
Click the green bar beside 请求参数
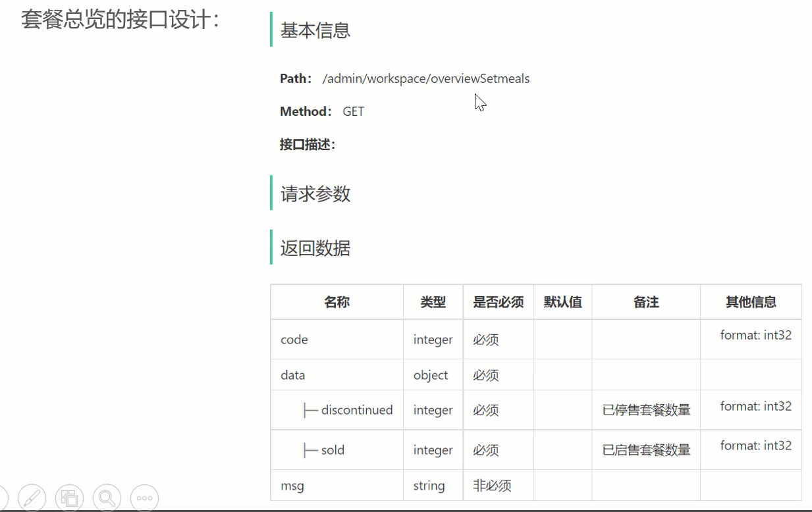pos(271,193)
